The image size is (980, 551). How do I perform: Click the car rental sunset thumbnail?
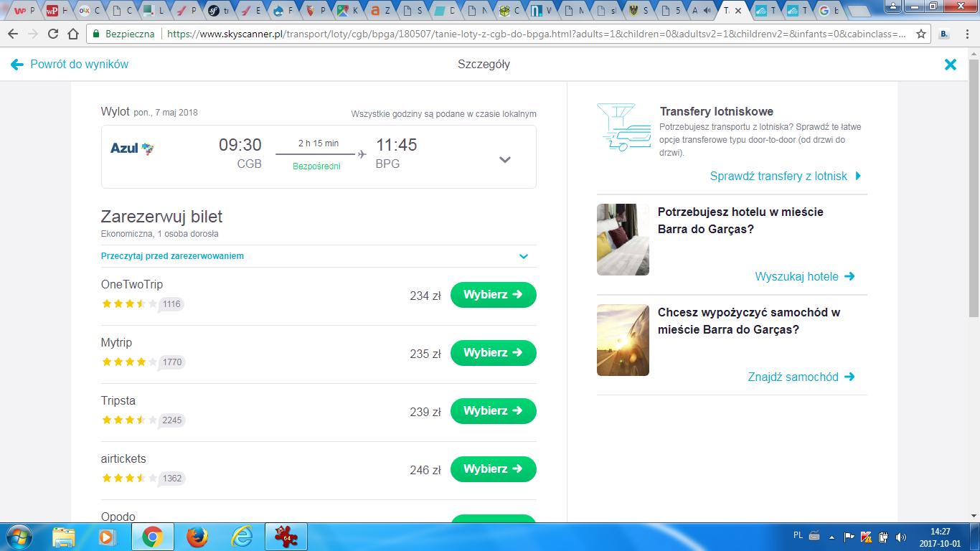[623, 340]
